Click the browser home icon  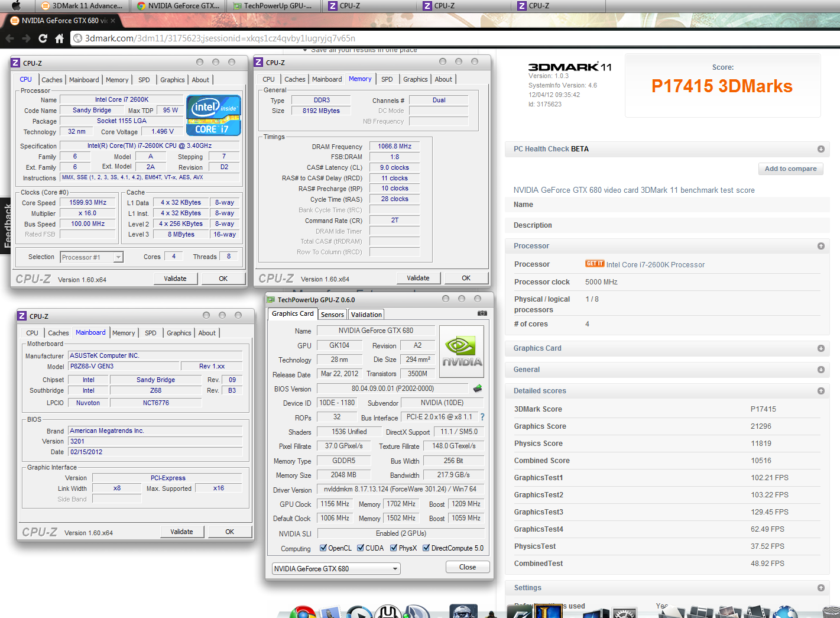(x=59, y=38)
